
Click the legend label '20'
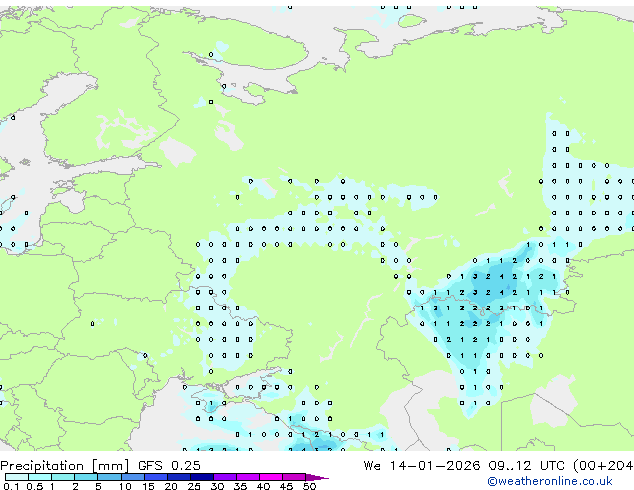click(171, 486)
